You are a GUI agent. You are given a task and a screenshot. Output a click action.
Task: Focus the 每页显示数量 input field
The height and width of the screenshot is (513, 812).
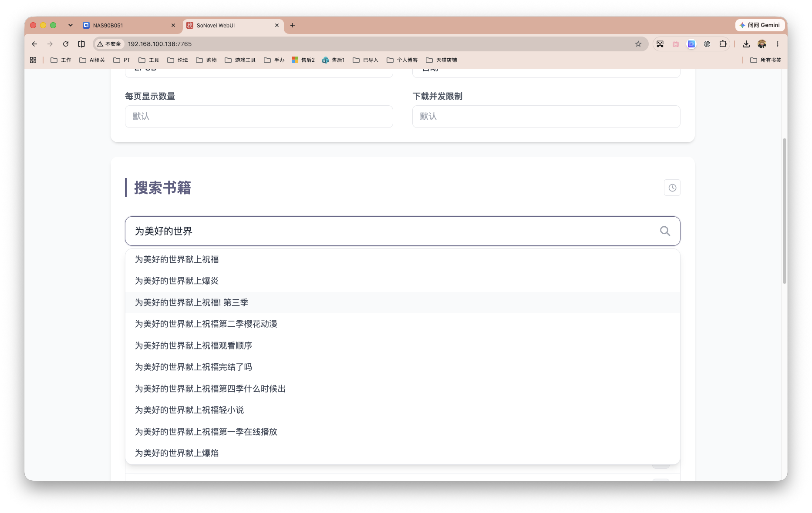click(259, 117)
